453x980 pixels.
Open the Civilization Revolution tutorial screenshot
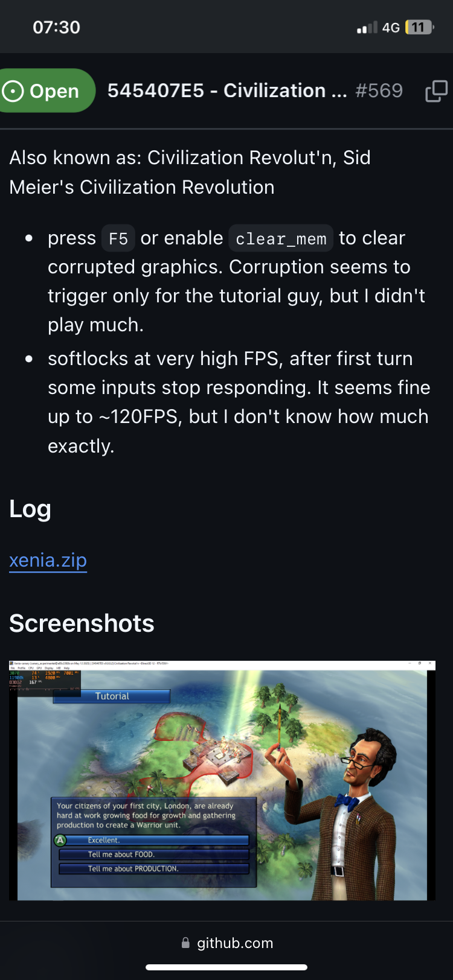222,780
